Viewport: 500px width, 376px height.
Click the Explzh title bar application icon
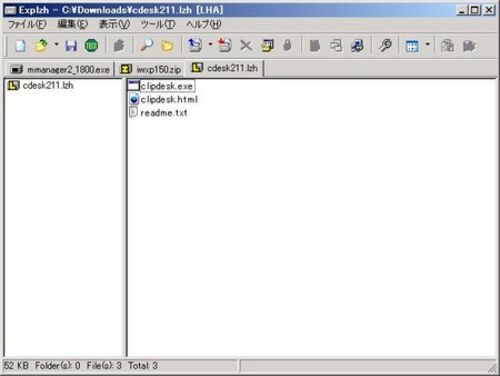point(10,10)
